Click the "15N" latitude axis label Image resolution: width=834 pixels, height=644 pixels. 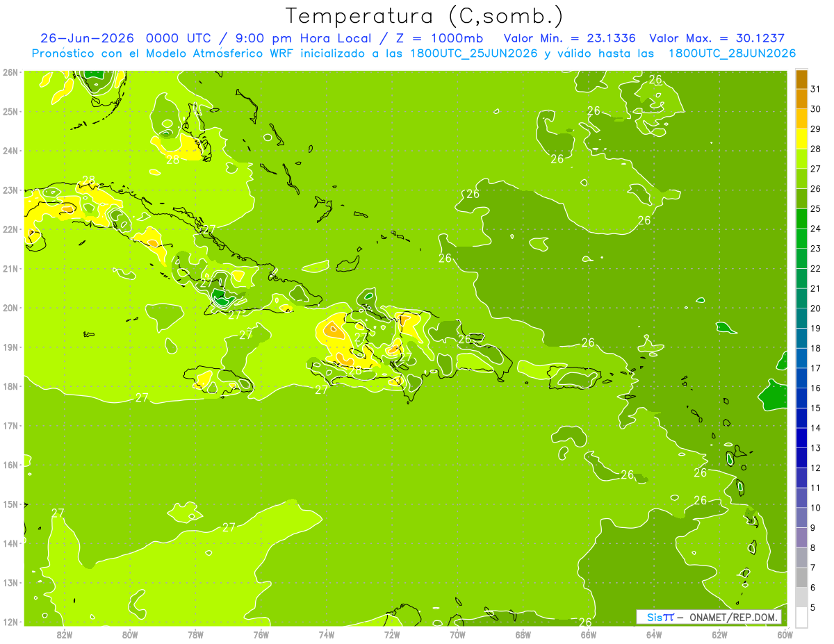(10, 504)
